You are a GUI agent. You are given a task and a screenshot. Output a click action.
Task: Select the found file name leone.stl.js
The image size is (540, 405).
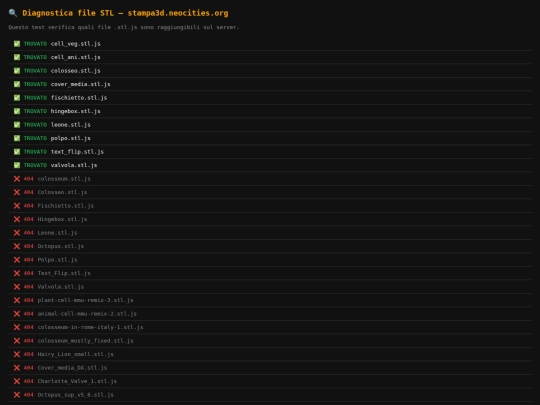pyautogui.click(x=71, y=125)
